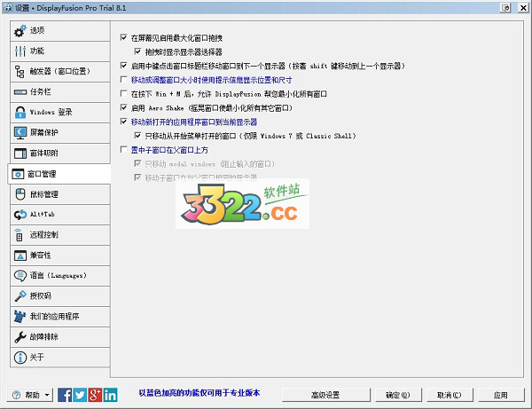Switch to the 鼠标管理 tab label

44,194
